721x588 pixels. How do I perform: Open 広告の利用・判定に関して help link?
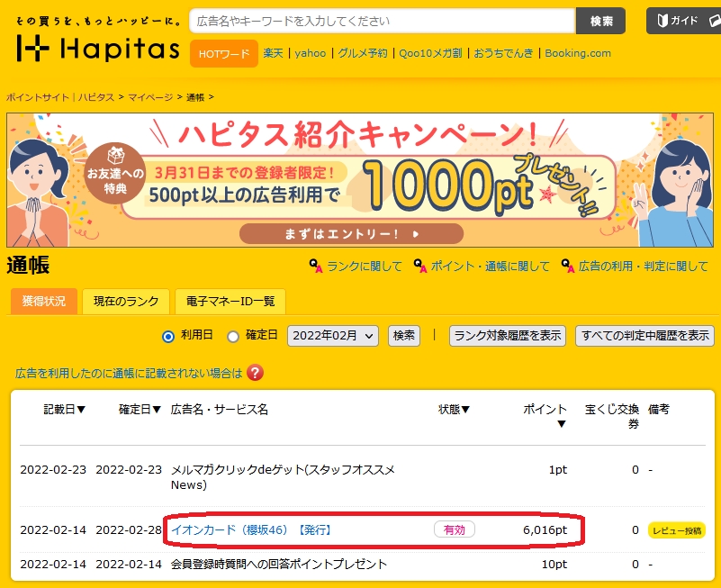(x=644, y=266)
